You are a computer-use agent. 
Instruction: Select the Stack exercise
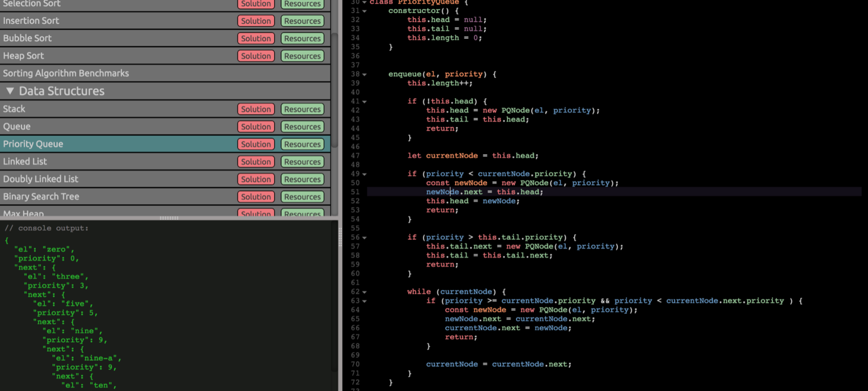coord(165,109)
